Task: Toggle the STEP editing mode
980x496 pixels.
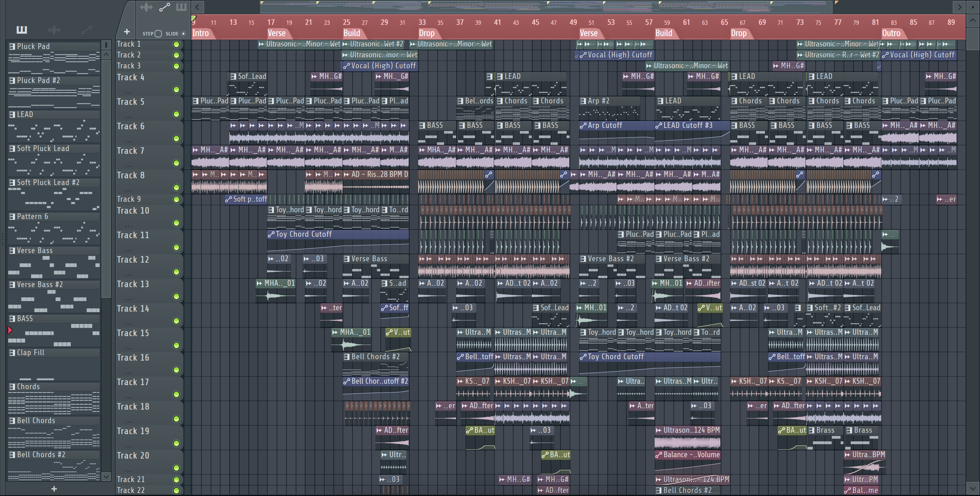Action: tap(158, 34)
